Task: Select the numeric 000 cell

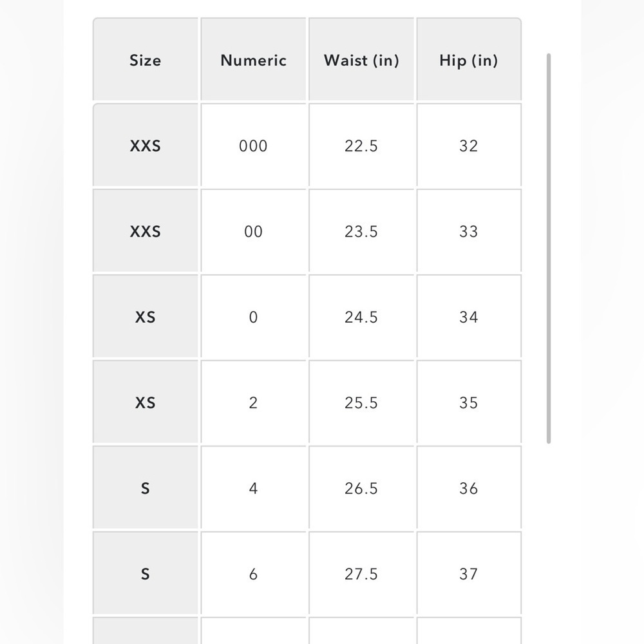Action: point(253,145)
